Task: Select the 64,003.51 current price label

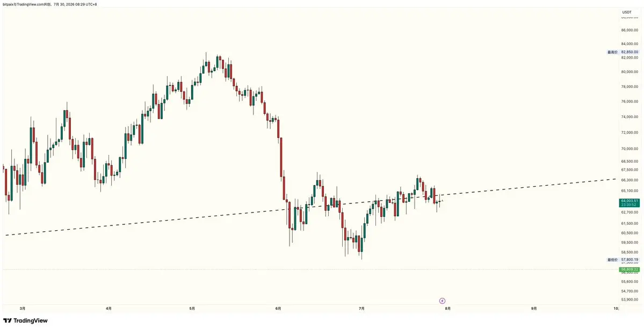Action: [x=628, y=201]
